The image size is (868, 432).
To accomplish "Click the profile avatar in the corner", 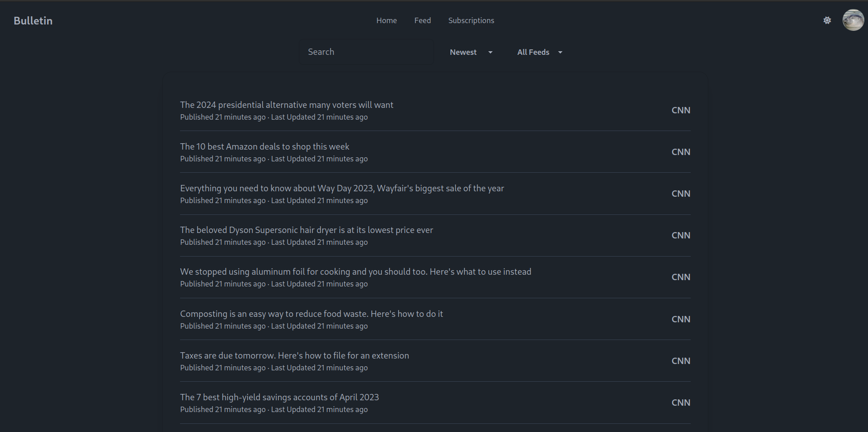I will [853, 20].
